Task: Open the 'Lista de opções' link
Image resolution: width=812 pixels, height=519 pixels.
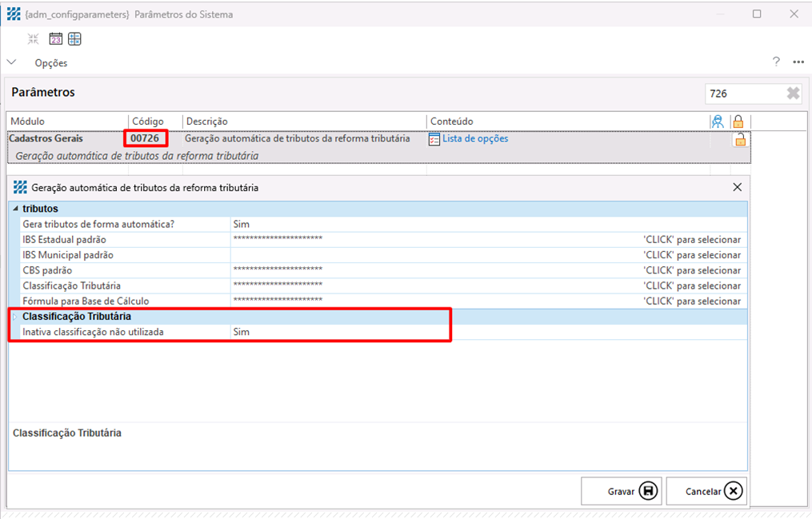Action: pyautogui.click(x=475, y=139)
